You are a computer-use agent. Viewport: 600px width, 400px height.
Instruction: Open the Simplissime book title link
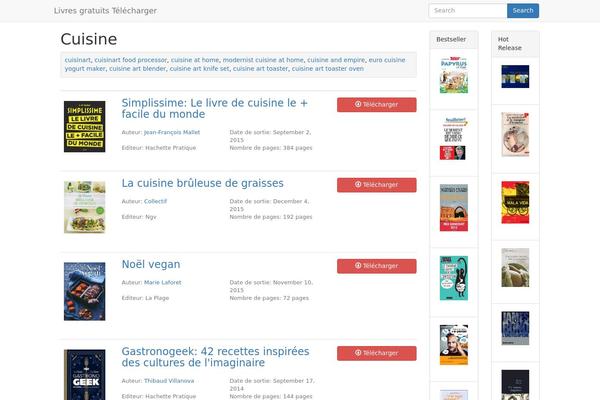214,108
